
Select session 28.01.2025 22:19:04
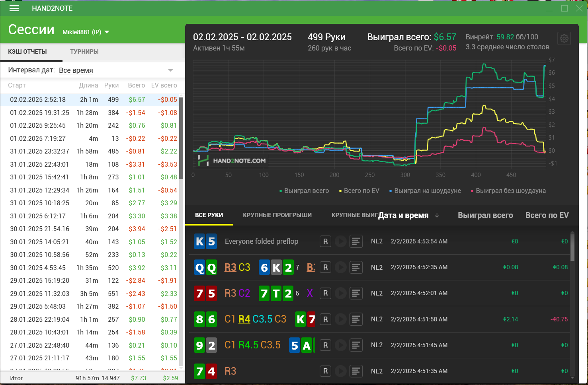point(90,319)
